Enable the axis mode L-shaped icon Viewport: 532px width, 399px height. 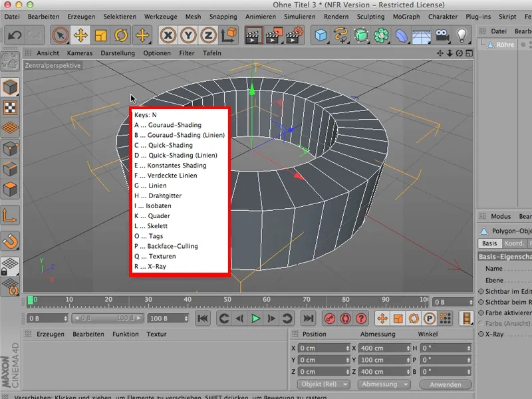point(9,215)
